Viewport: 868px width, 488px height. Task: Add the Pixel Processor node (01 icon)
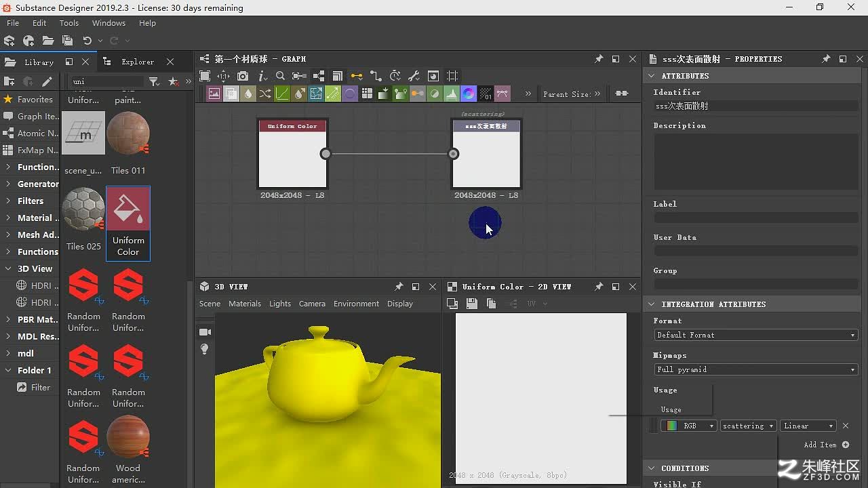[x=486, y=94]
